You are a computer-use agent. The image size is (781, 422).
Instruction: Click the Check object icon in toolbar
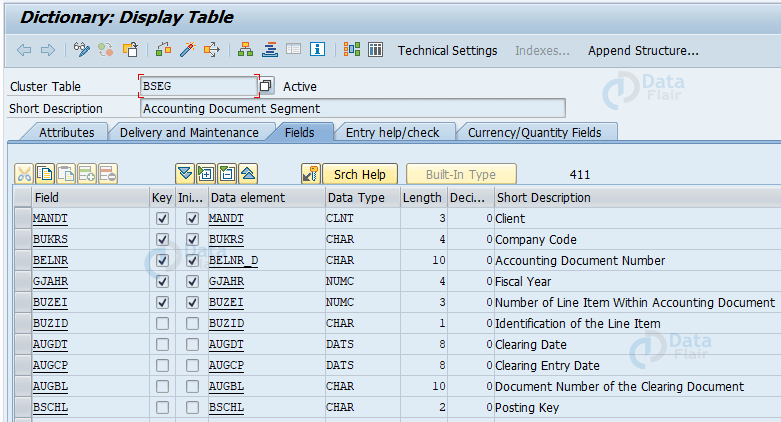point(163,50)
